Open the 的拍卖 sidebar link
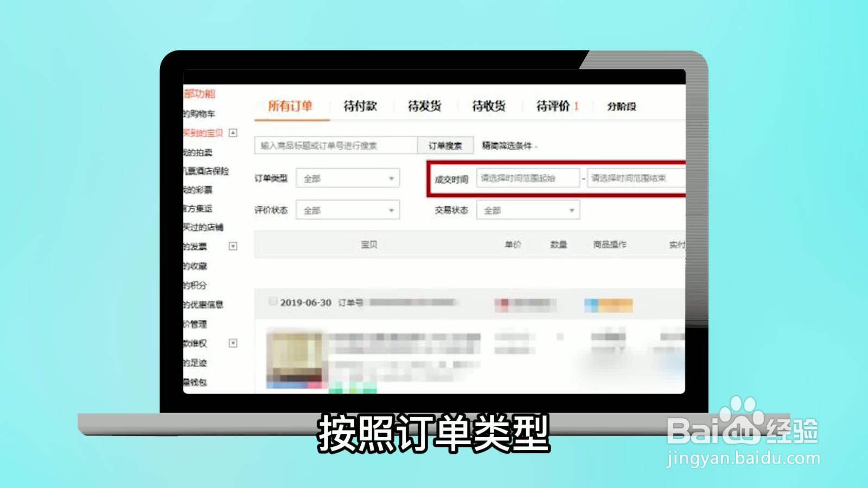 (x=198, y=152)
